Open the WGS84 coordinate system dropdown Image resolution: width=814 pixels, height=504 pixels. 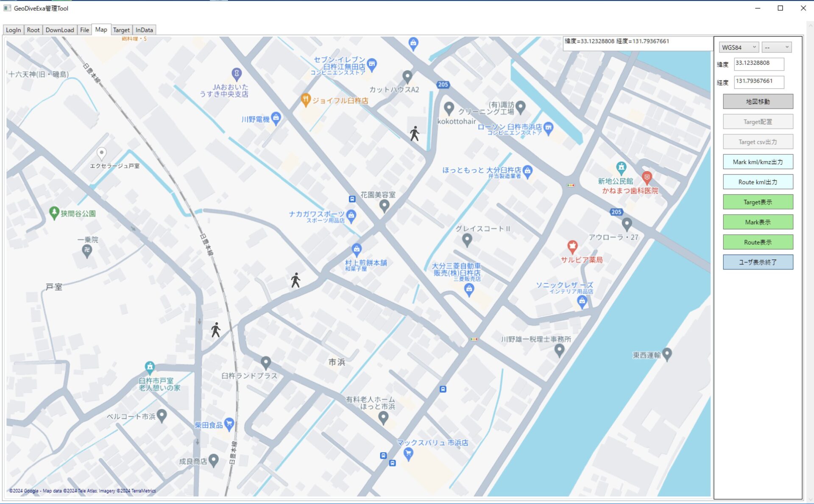(x=739, y=47)
